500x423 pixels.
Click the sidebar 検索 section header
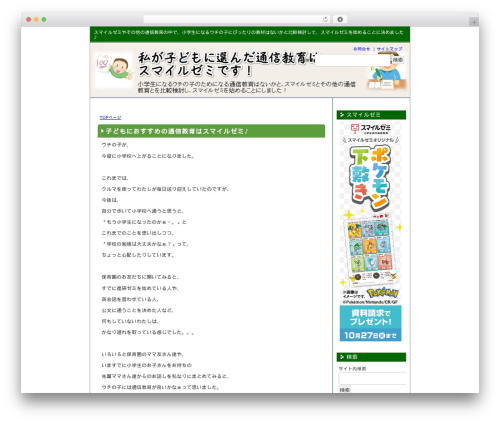371,357
